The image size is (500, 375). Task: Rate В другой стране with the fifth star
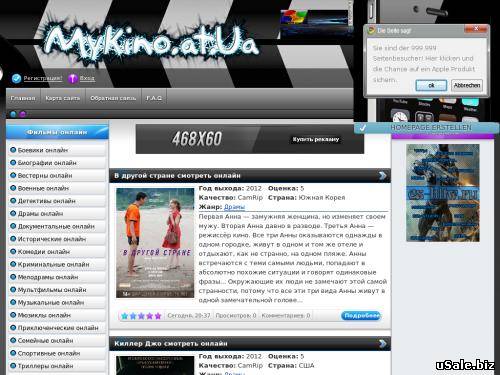[x=158, y=316]
